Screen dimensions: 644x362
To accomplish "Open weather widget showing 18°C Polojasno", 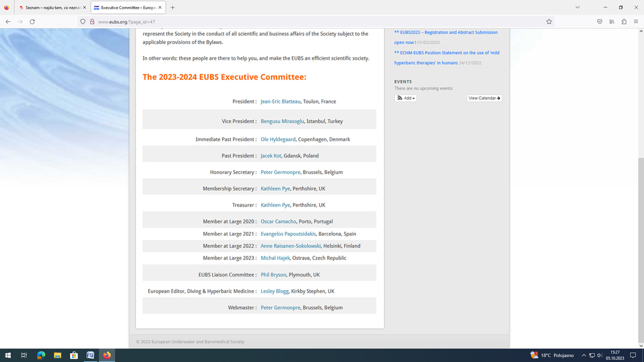I will coord(552,355).
